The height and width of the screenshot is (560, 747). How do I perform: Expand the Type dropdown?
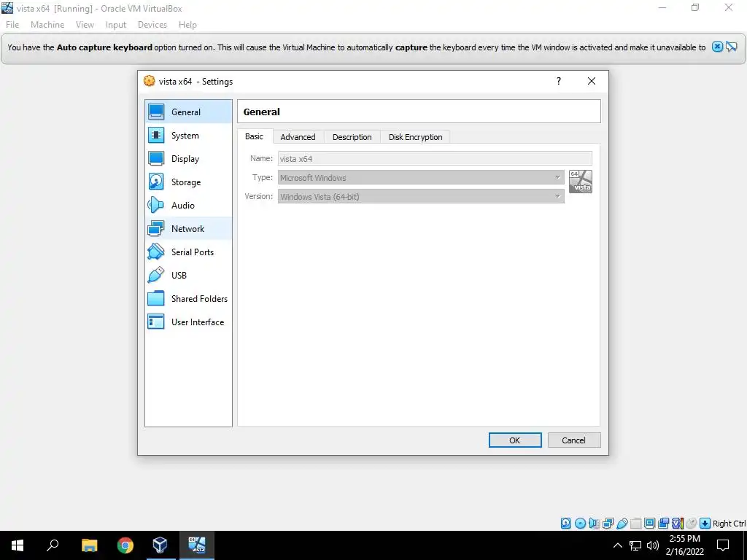tap(421, 178)
